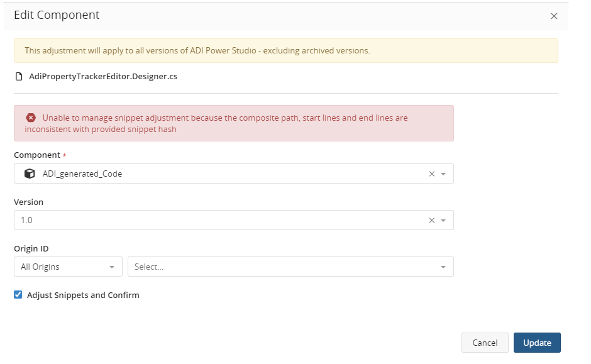The image size is (591, 364).
Task: Close the Edit Component dialog
Action: coord(554,16)
